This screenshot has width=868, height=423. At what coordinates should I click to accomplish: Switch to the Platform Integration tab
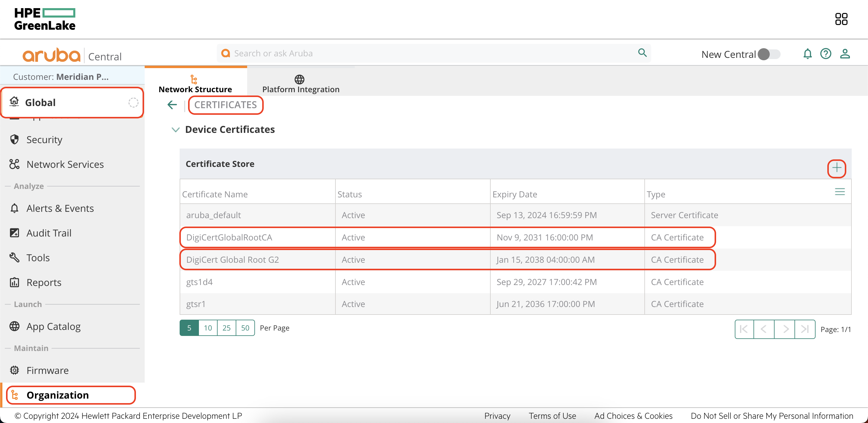coord(300,83)
